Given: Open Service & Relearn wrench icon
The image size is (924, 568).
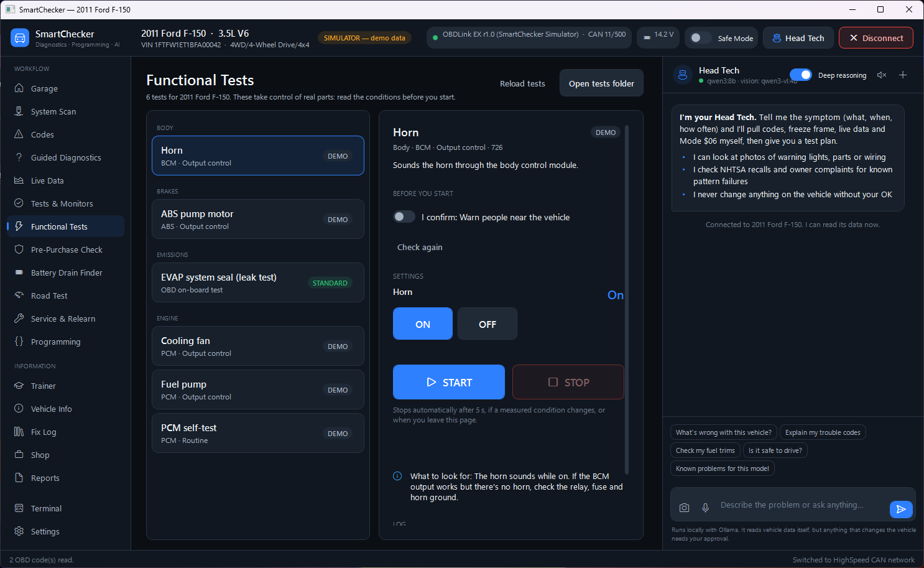Looking at the screenshot, I should [19, 319].
